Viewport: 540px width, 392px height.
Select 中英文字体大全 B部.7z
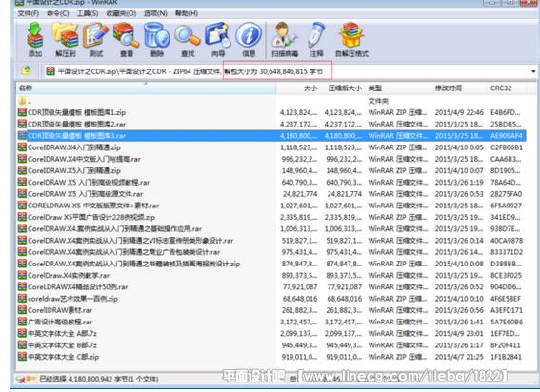[62, 344]
